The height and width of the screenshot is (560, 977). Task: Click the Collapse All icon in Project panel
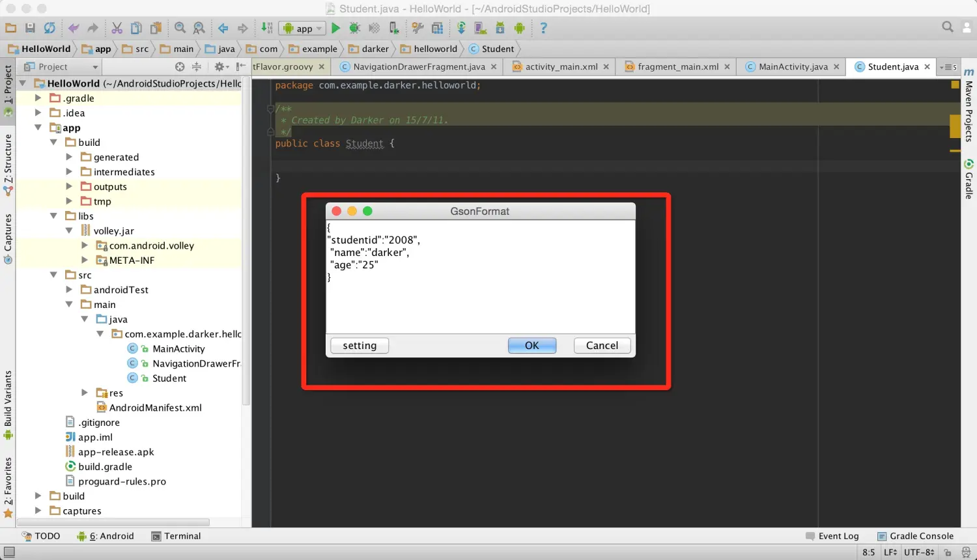[196, 66]
